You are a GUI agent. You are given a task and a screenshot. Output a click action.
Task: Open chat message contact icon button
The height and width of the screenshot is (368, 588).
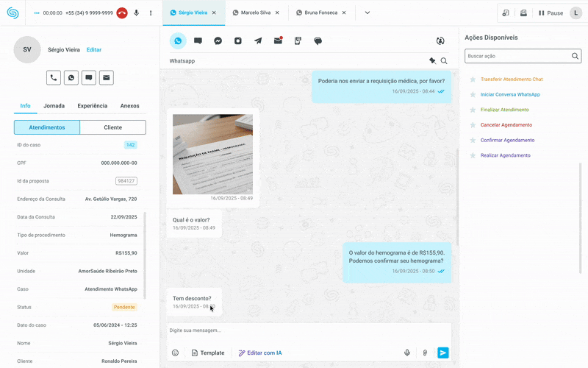[x=89, y=78]
